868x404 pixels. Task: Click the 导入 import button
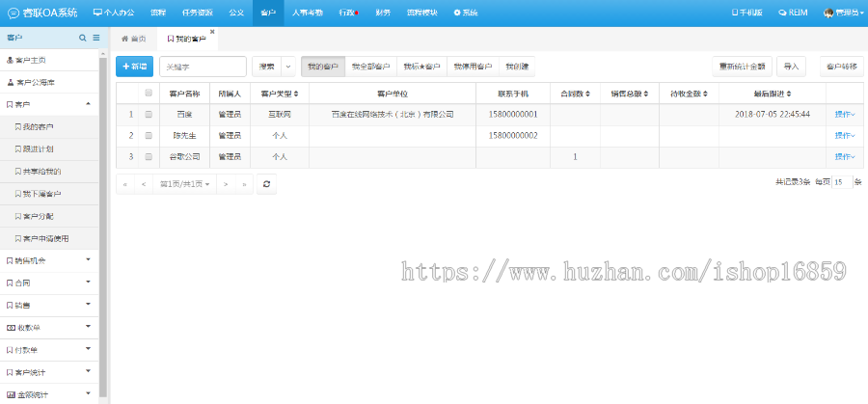click(x=791, y=67)
